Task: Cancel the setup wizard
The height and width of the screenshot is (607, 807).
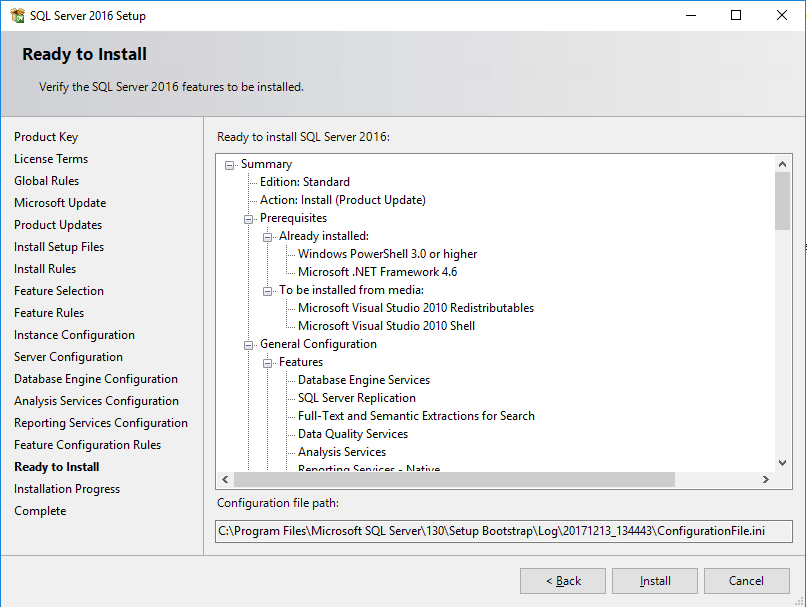Action: tap(746, 581)
